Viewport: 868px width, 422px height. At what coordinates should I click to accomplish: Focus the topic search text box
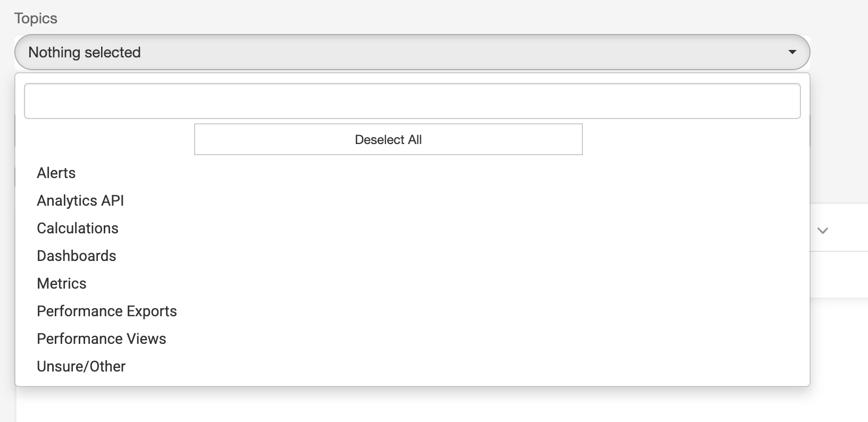[x=412, y=101]
